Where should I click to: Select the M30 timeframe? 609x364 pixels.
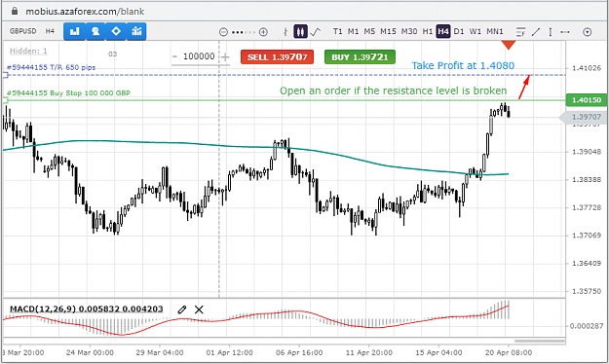pos(409,31)
